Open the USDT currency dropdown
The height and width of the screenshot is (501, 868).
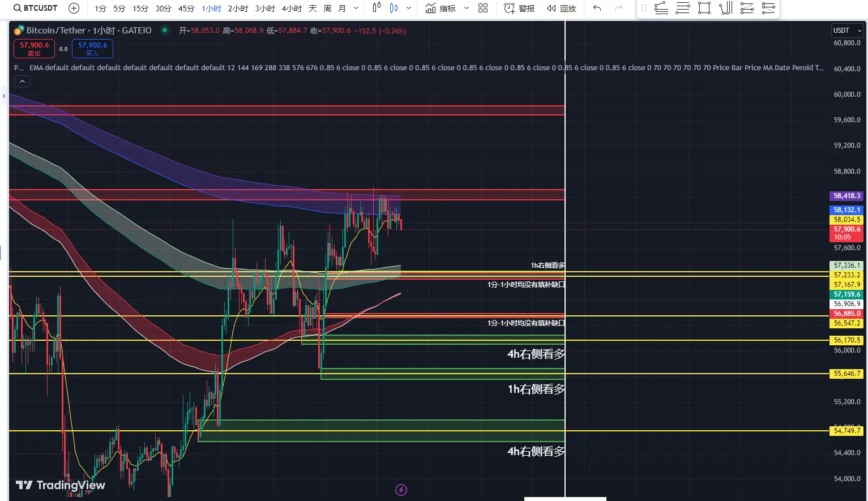coord(846,31)
